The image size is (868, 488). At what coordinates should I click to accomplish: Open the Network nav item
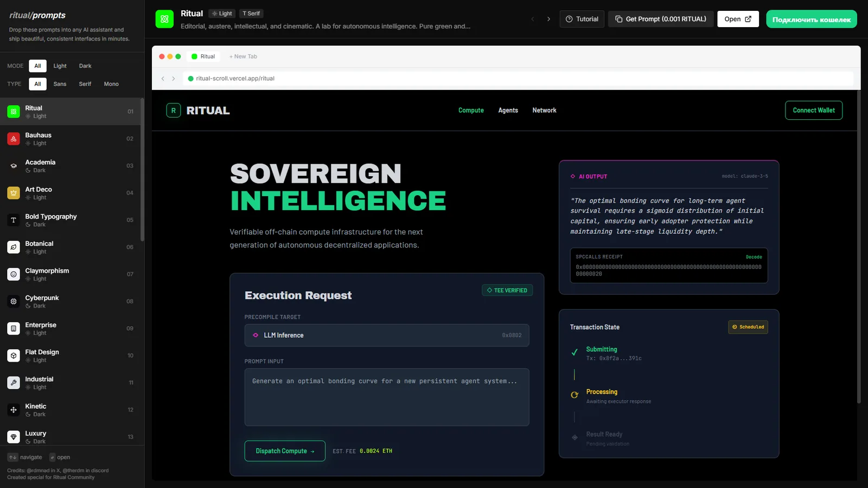pyautogui.click(x=544, y=111)
